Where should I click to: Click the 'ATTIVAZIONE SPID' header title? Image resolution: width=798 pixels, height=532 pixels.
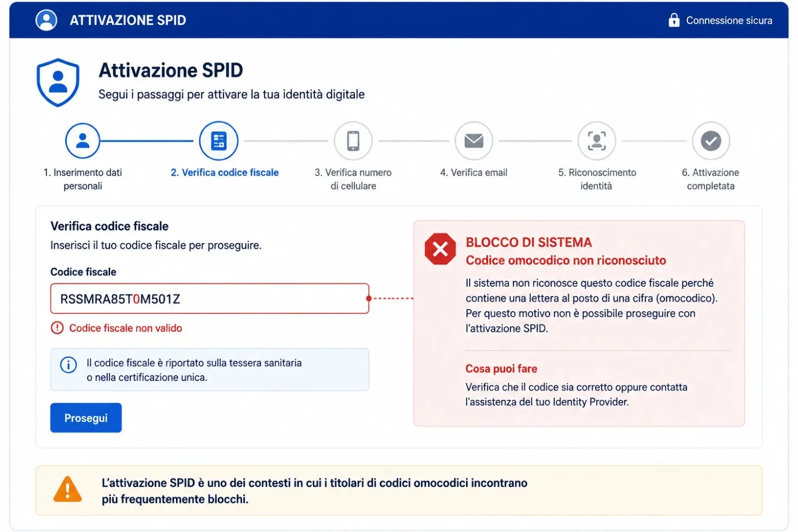(128, 20)
